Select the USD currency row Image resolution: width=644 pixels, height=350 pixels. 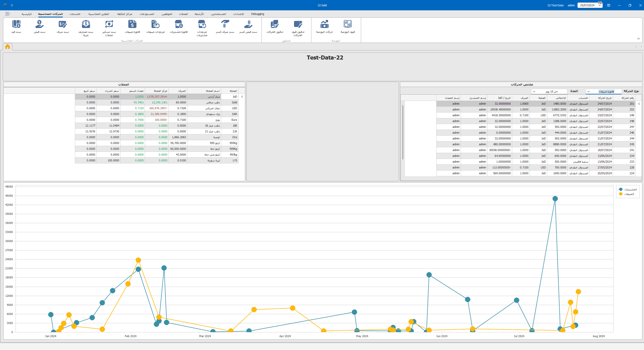click(x=157, y=108)
